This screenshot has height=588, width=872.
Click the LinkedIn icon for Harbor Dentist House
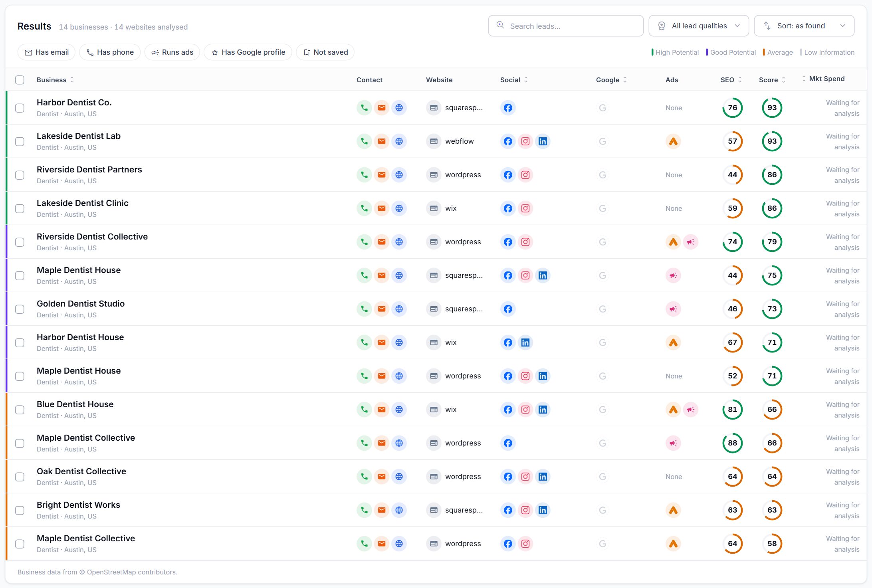[525, 343]
